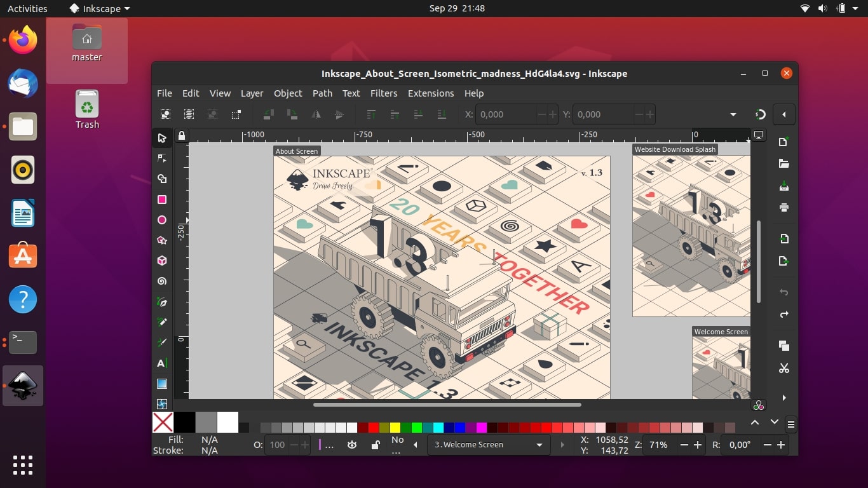
Task: Open palette menu hamburger button
Action: (x=791, y=424)
